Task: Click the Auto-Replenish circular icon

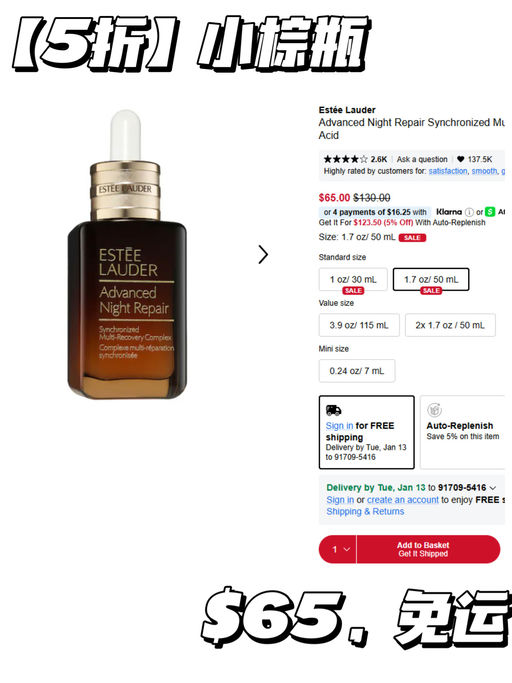Action: [x=434, y=410]
